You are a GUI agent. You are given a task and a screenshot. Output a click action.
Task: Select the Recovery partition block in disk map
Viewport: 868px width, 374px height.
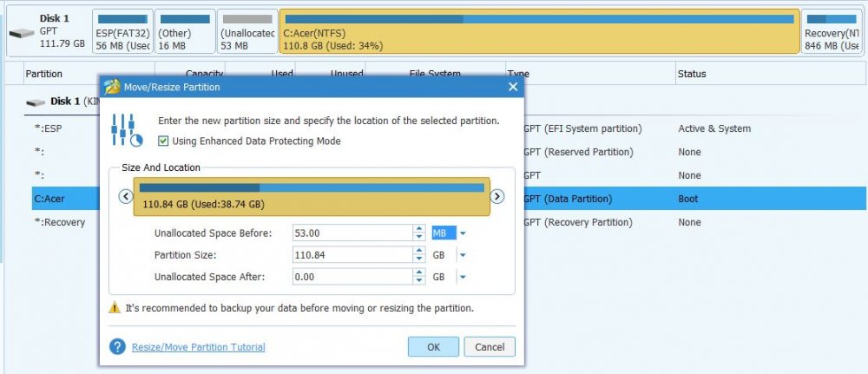coord(831,32)
